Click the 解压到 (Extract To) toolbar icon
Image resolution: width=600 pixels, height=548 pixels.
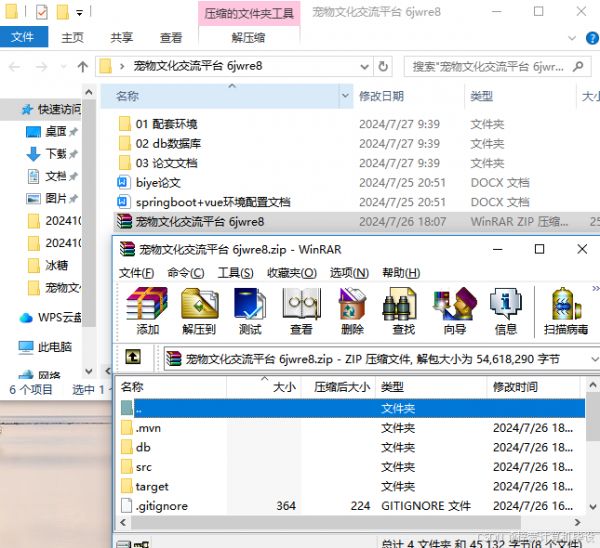(199, 311)
